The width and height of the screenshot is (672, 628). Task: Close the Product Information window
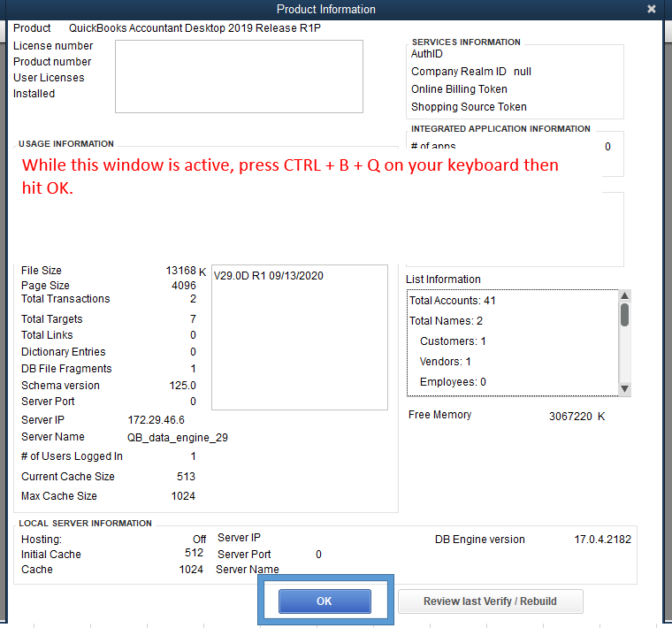point(652,9)
